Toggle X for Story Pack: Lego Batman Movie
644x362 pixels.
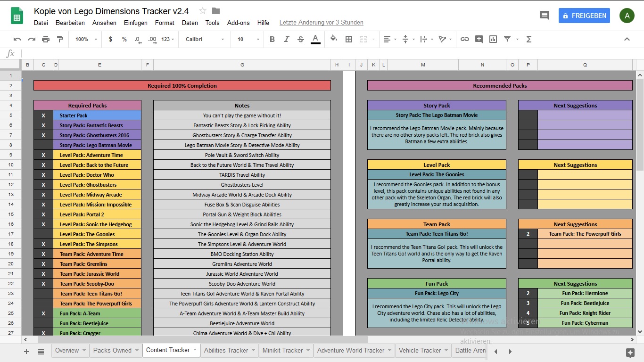tap(43, 145)
